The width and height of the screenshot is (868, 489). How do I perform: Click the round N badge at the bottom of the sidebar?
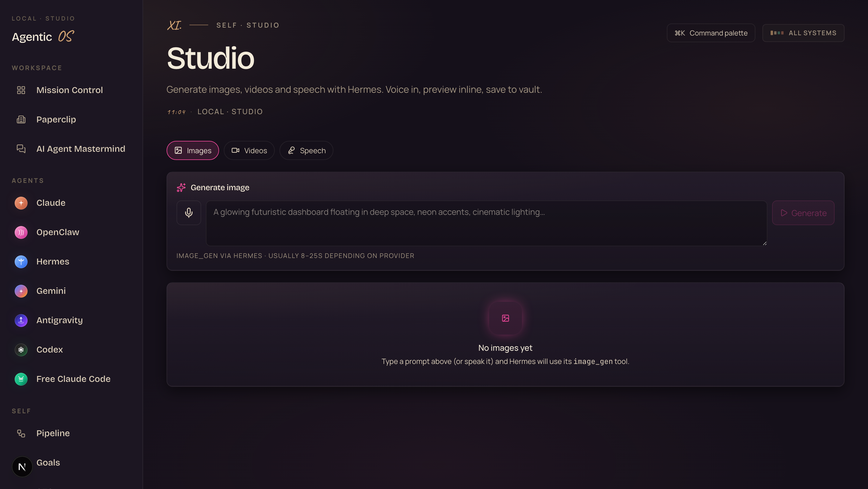coord(22,467)
